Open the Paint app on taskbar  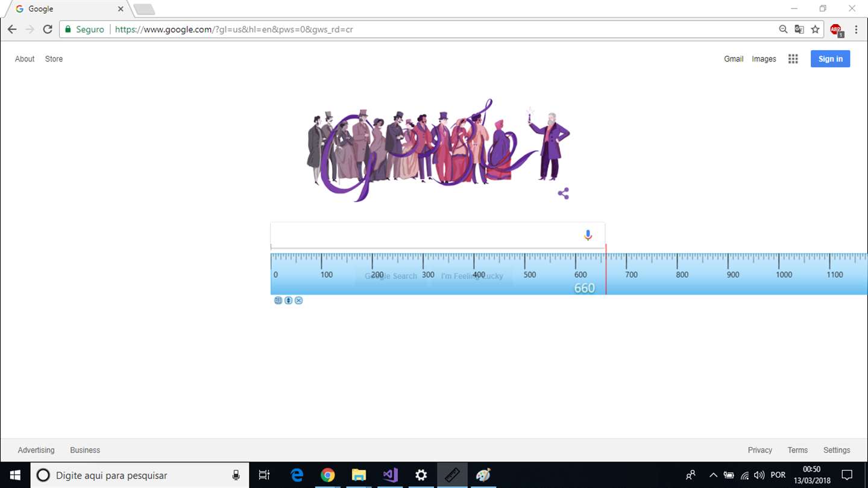tap(483, 475)
